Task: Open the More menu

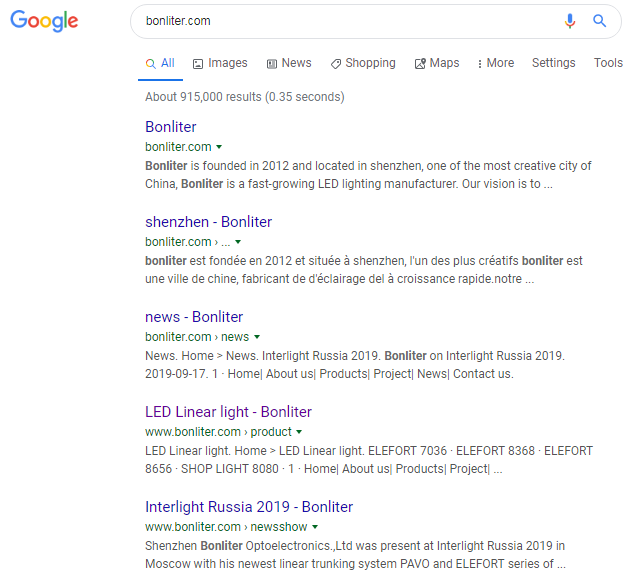Action: (496, 63)
